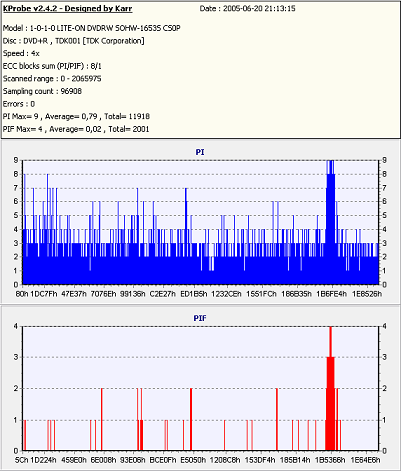Viewport: 401px width, 471px height.
Task: Click the tall PI peak near 1B6FE4h
Action: 330,222
